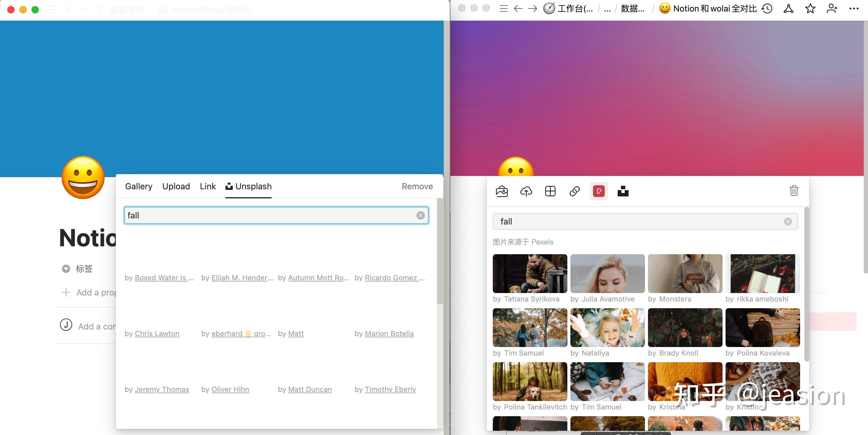Expand the 标签 property dropdown icon
The height and width of the screenshot is (435, 868).
[x=66, y=269]
